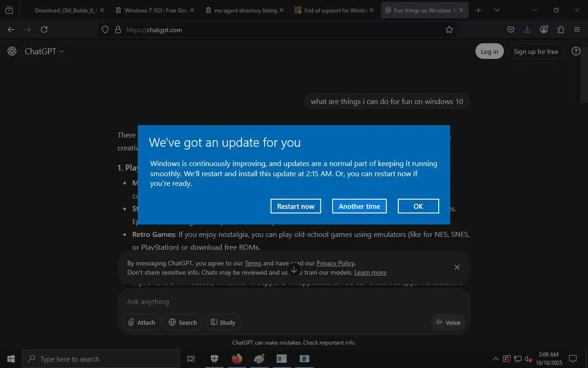
Task: Open the Paint app on the taskbar
Action: pyautogui.click(x=260, y=359)
